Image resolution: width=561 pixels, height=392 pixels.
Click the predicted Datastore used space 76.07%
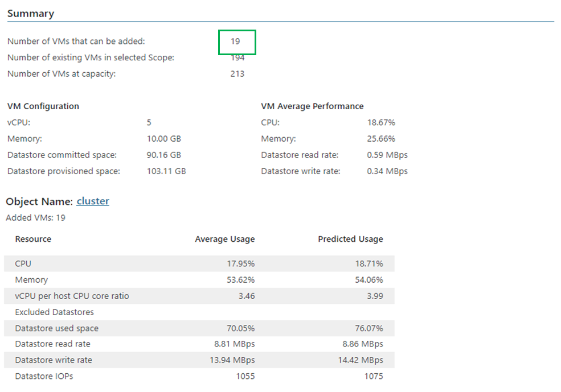click(369, 328)
